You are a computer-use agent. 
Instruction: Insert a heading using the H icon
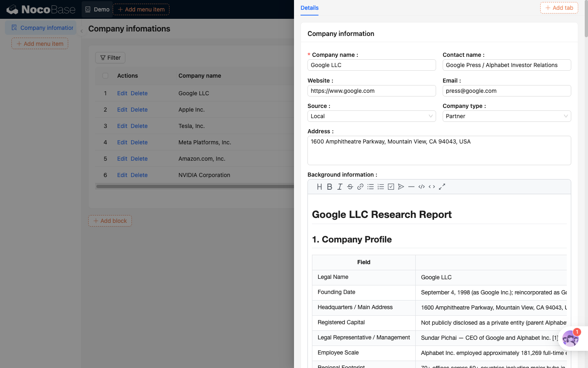(x=319, y=187)
